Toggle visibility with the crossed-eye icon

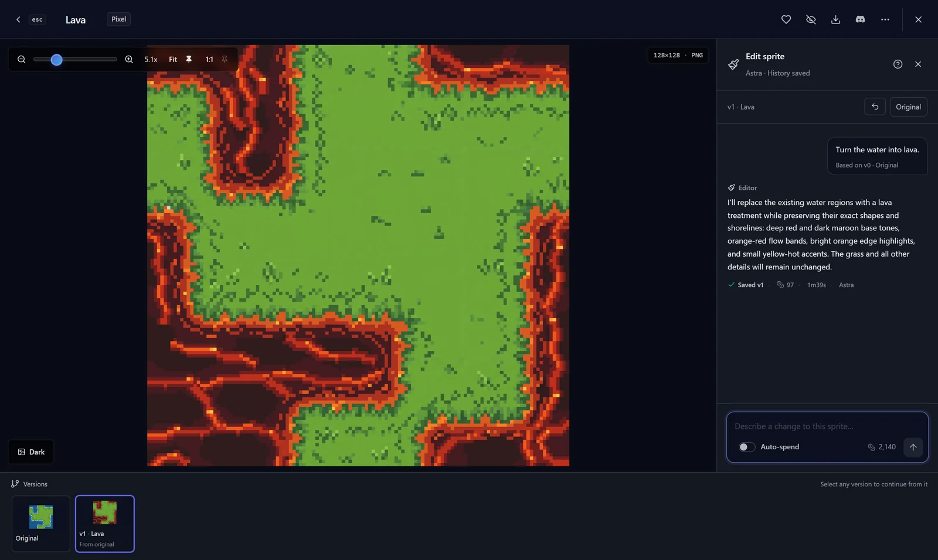click(811, 19)
